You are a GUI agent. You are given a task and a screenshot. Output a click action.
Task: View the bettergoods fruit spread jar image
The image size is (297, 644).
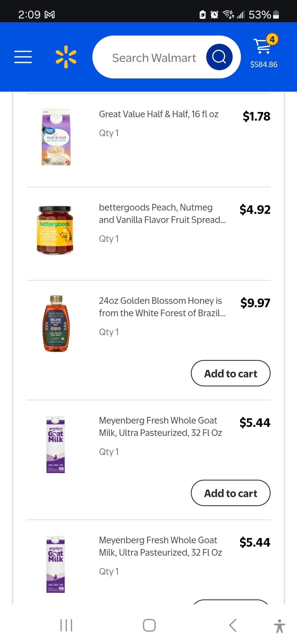pos(56,230)
